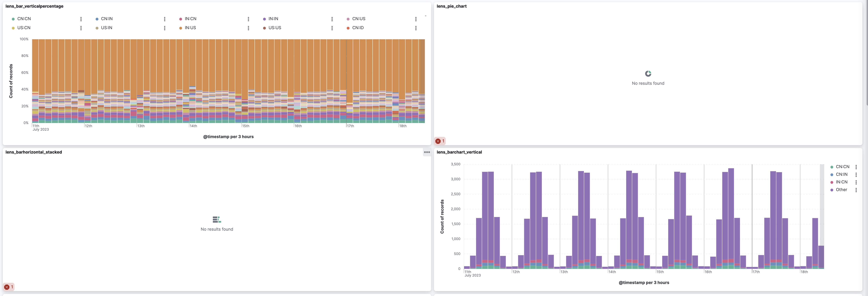Click lens_pie_chart panel title
The height and width of the screenshot is (296, 868).
tap(452, 6)
